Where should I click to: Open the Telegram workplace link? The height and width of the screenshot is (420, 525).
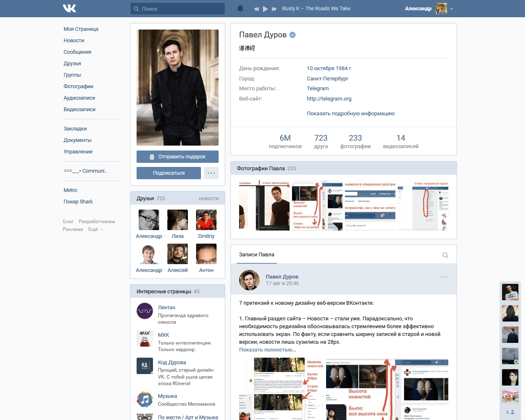pos(318,89)
